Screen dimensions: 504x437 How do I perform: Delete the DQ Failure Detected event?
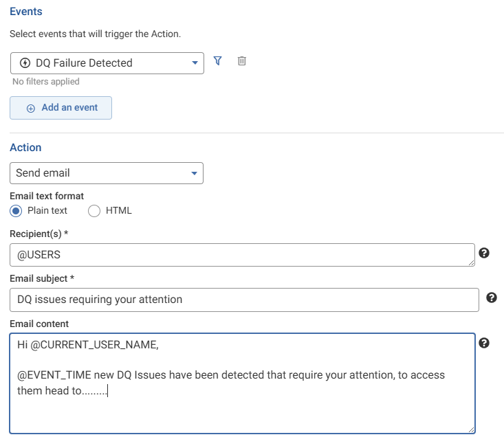241,61
